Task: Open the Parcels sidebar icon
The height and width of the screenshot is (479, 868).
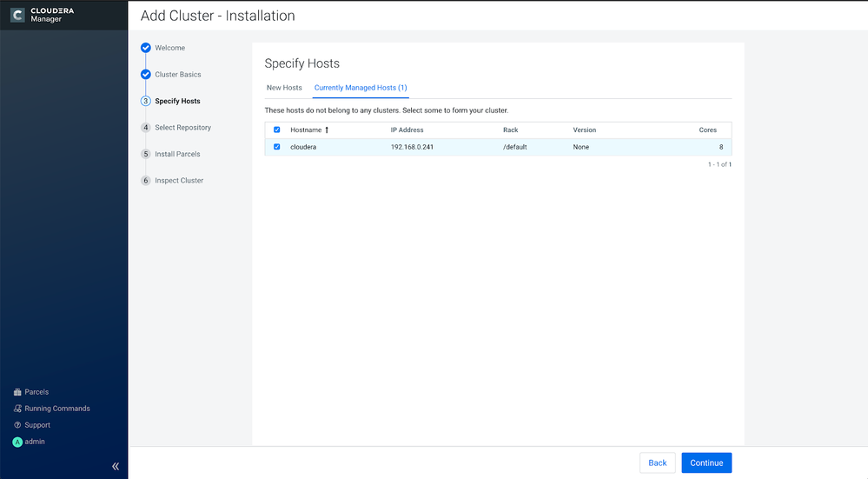Action: [17, 392]
